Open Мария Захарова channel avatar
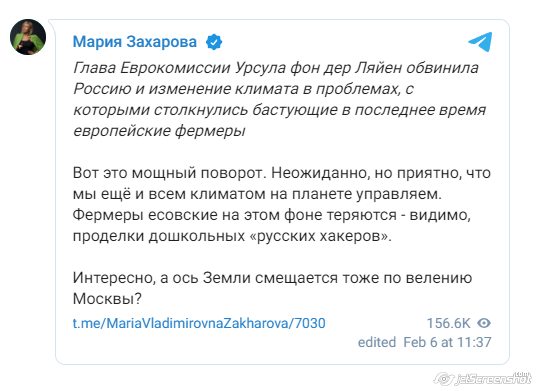This screenshot has width=538, height=391. tap(28, 37)
